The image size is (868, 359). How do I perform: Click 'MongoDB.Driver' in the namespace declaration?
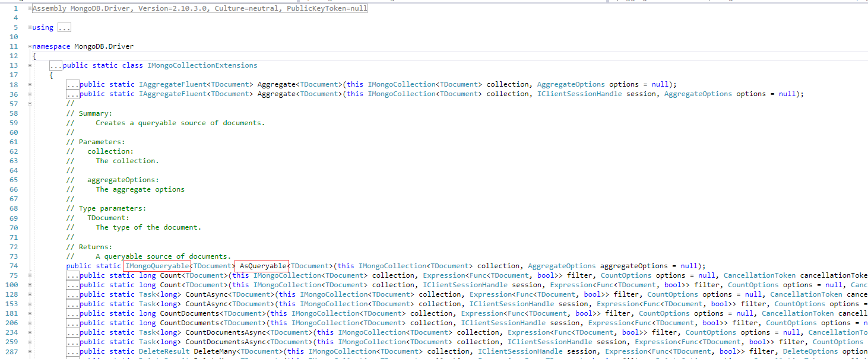pyautogui.click(x=104, y=46)
